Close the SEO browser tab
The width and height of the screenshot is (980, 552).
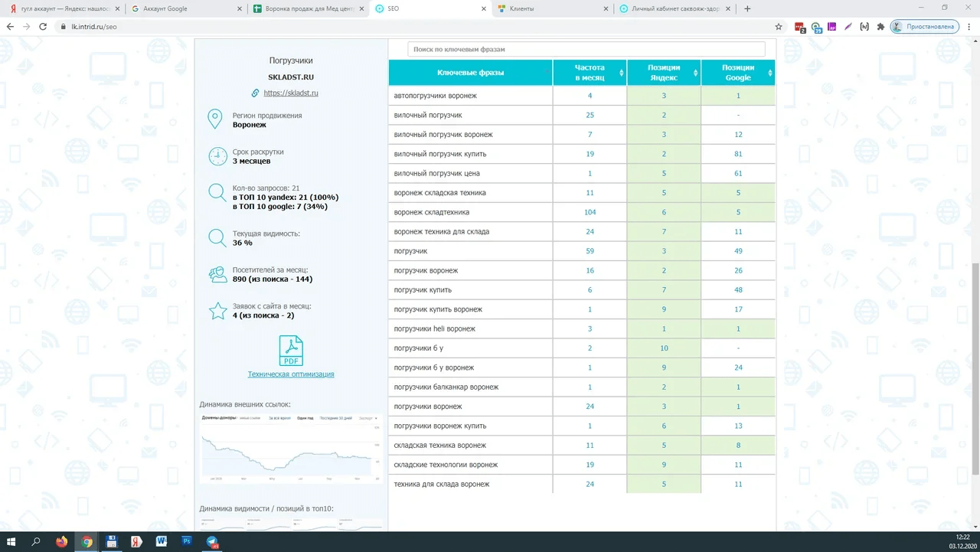coord(483,9)
